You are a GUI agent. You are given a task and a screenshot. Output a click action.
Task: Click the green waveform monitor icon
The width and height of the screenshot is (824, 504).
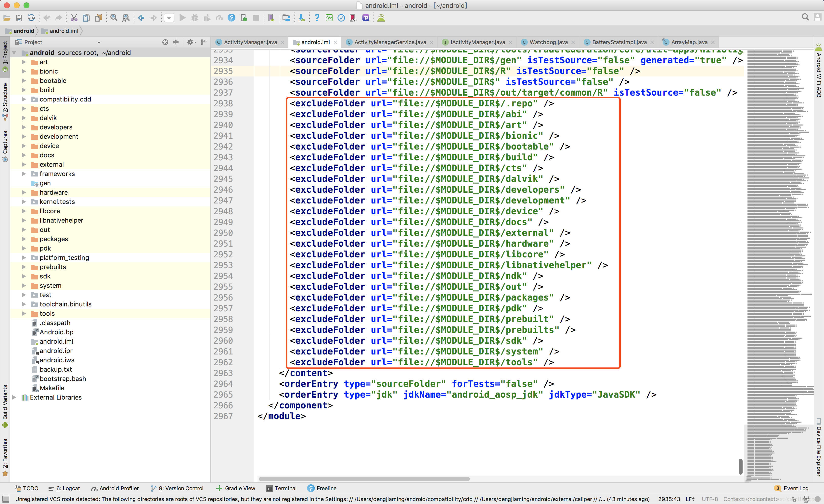click(x=329, y=18)
